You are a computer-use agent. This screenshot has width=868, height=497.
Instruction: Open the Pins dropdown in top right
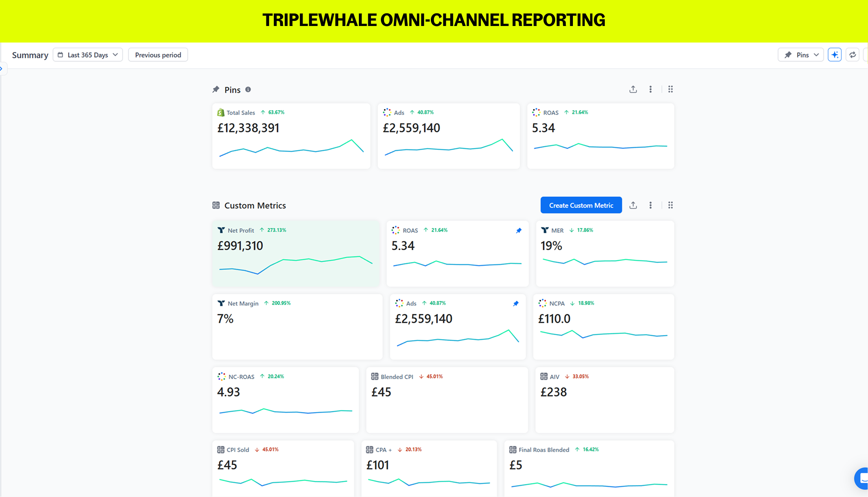click(x=801, y=55)
